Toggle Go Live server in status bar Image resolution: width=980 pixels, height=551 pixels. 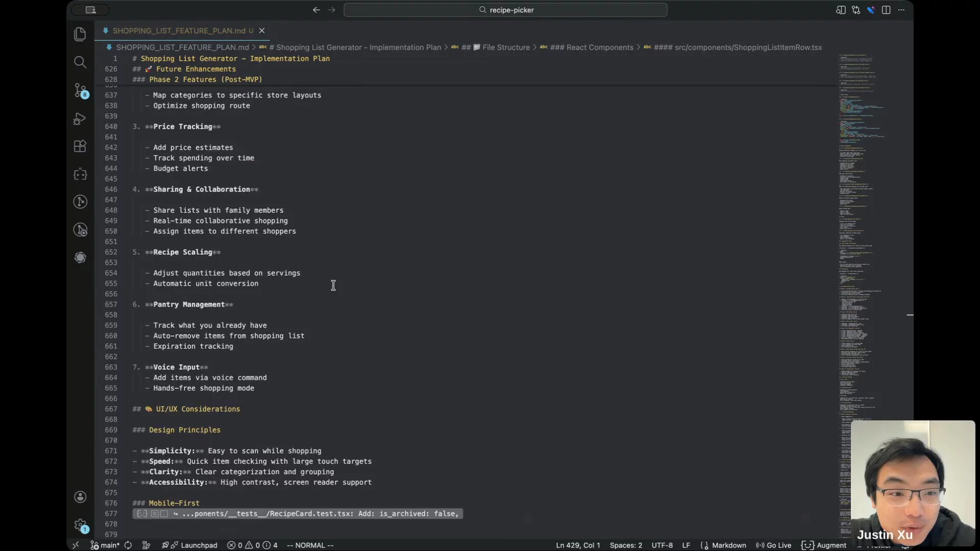[773, 545]
